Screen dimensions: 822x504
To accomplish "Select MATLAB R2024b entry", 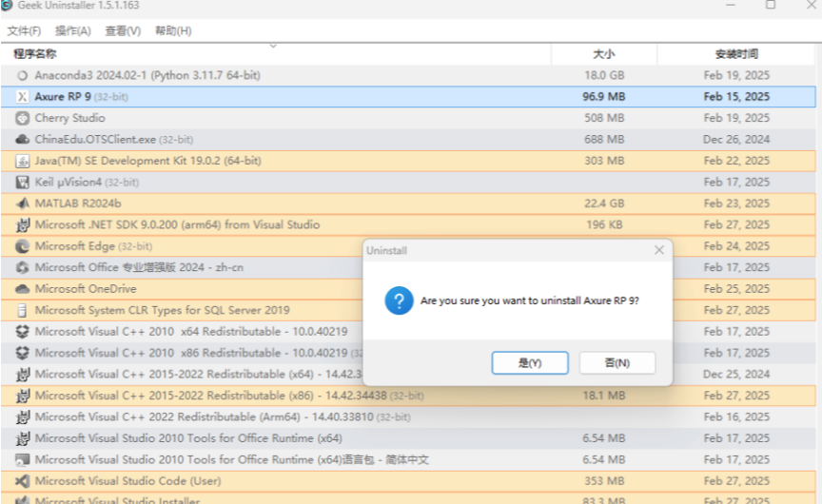I will tap(78, 204).
